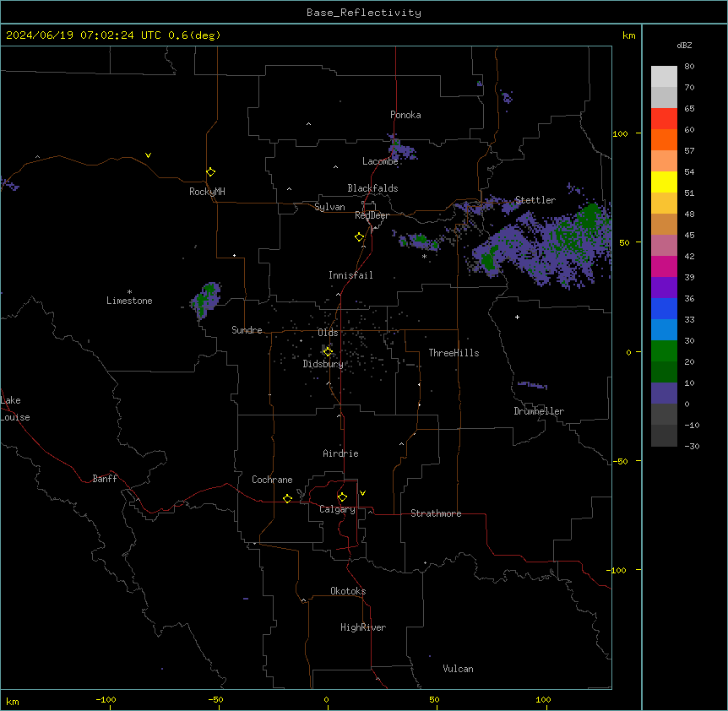
Task: Select the magenta 42 dBZ legend swatch
Action: pyautogui.click(x=664, y=266)
